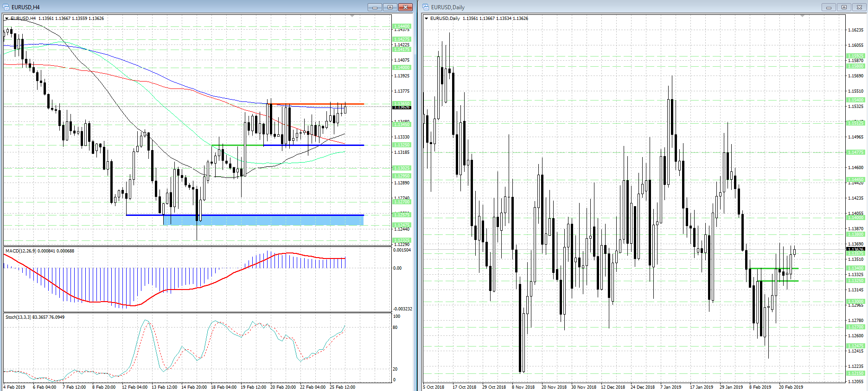Minimize the EURUSD,H4 chart window

(x=375, y=7)
